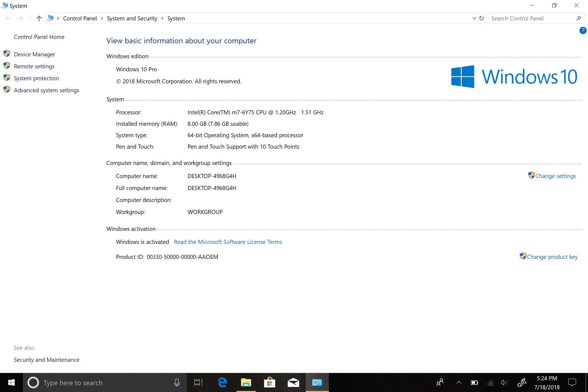Show hidden system tray icons
Image resolution: width=588 pixels, height=392 pixels.
459,383
